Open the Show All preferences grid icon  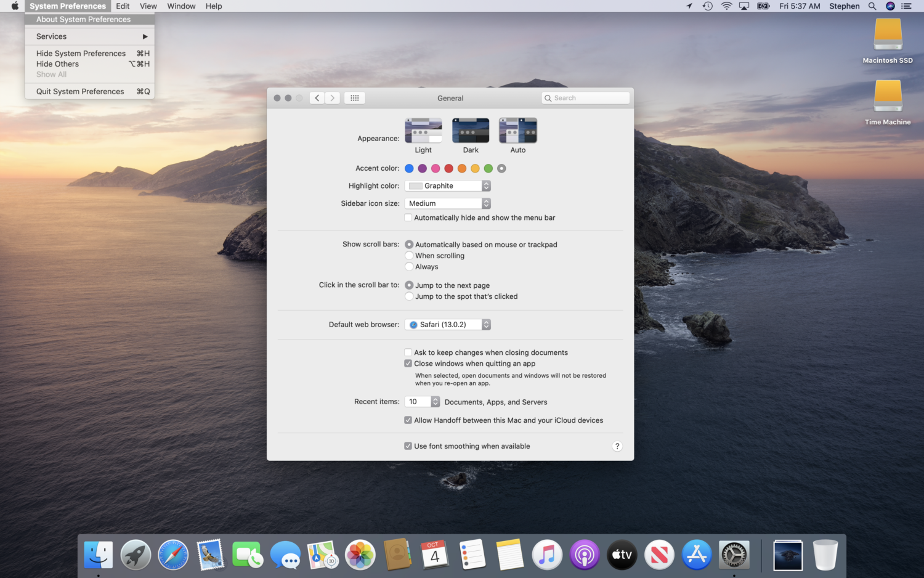point(354,97)
